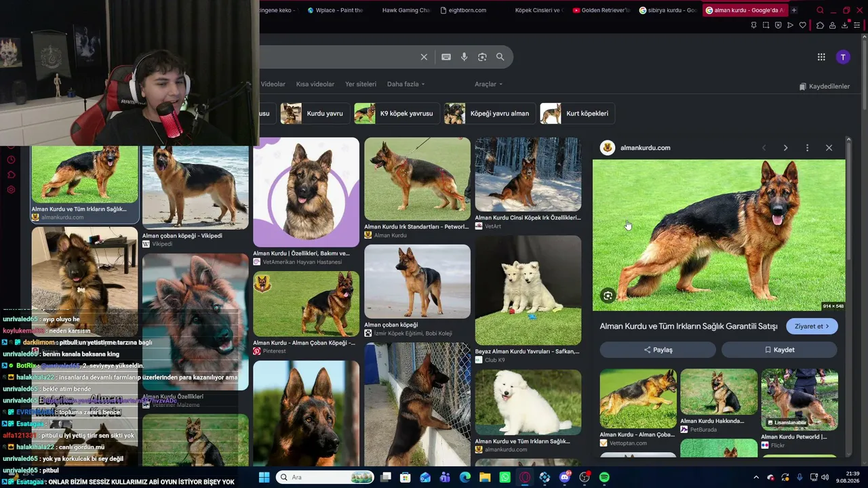Open the Google apps grid
Screen dimensions: 868x488
[821, 57]
